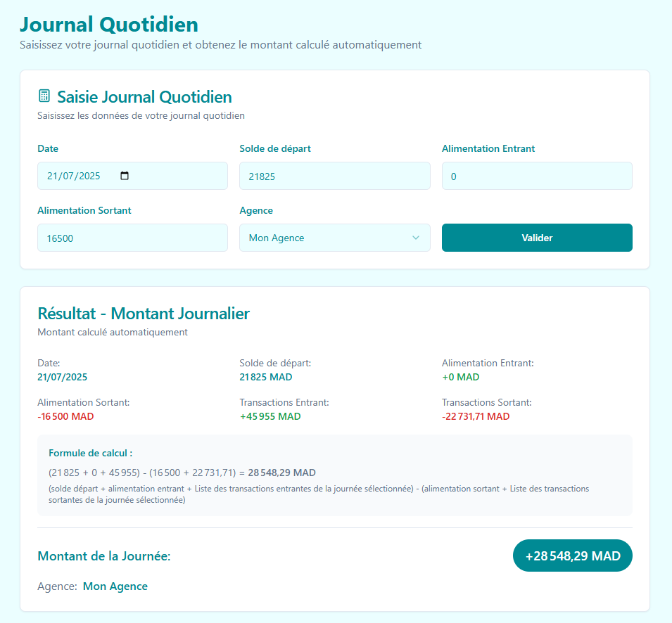
Task: Select the Alimentation Sortant field showing 16500
Action: point(132,238)
